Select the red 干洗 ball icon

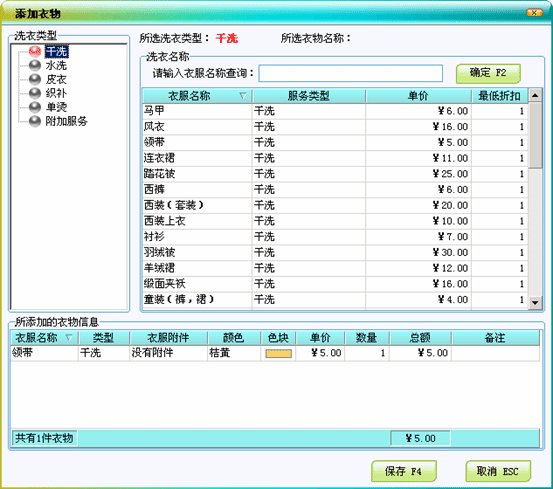(x=35, y=51)
